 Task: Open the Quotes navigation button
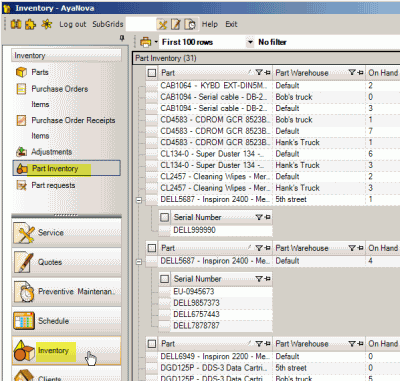[67, 262]
